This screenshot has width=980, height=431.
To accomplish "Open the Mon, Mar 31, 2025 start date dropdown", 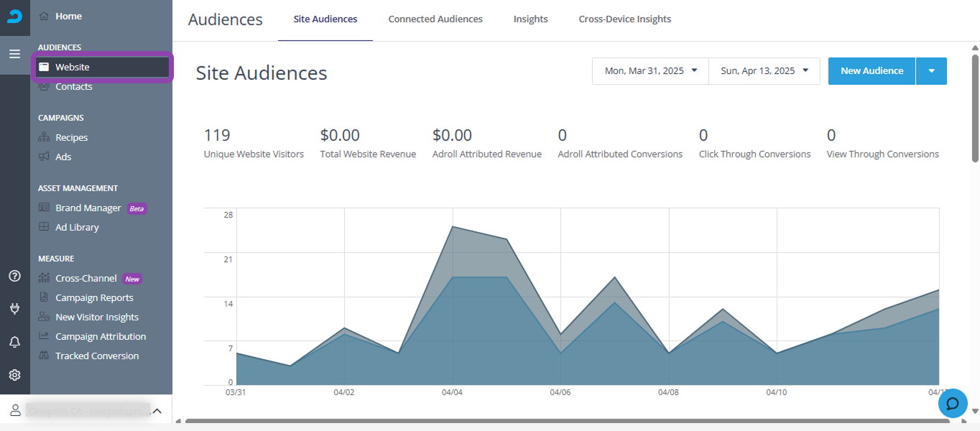I will coord(650,71).
